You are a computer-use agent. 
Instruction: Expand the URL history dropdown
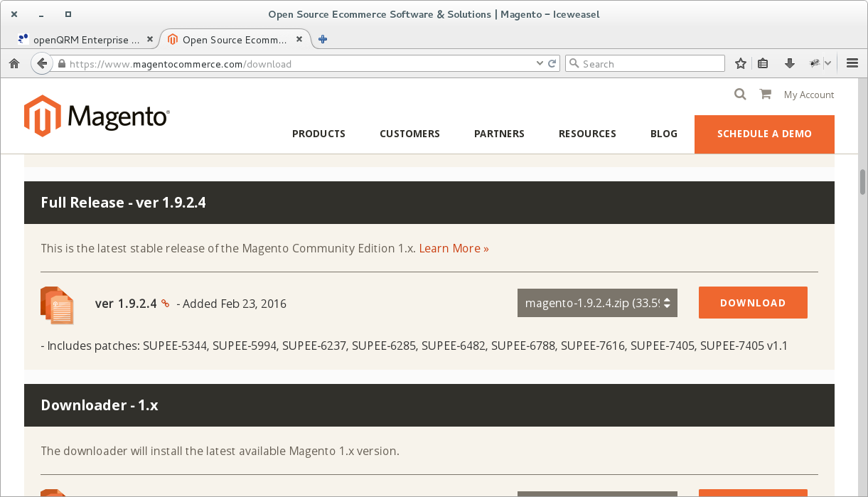[540, 64]
